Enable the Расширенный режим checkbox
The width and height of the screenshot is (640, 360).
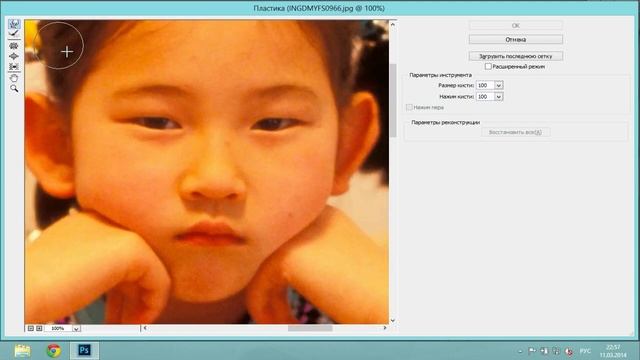(488, 66)
